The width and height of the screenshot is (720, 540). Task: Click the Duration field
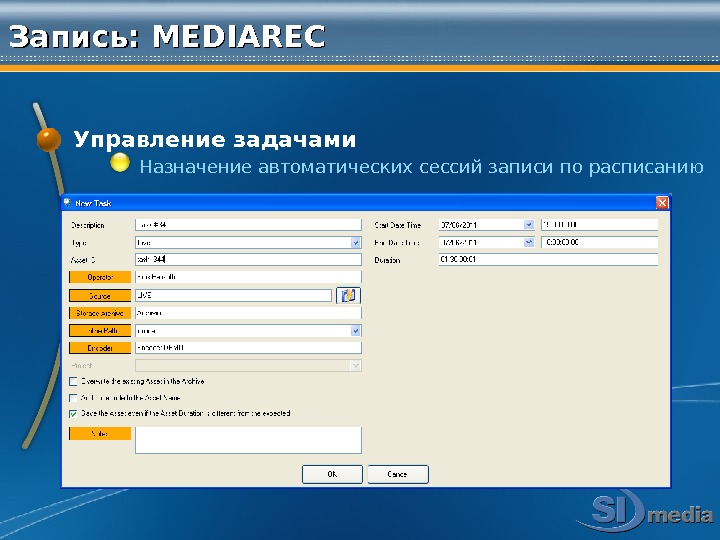(548, 259)
